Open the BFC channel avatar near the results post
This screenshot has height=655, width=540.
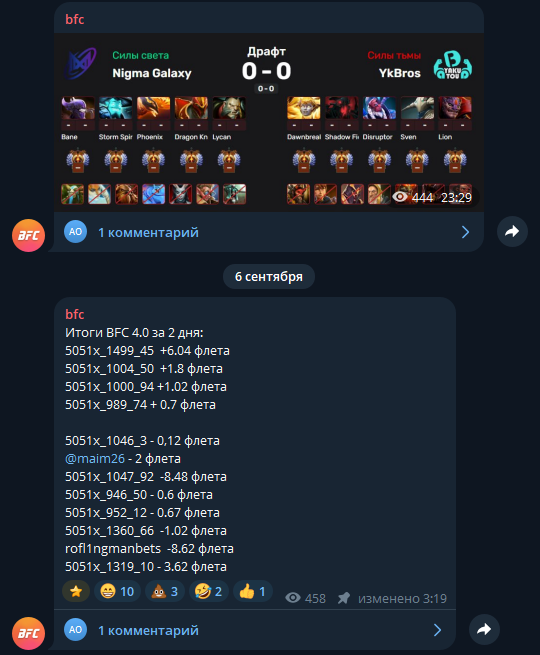tap(28, 633)
